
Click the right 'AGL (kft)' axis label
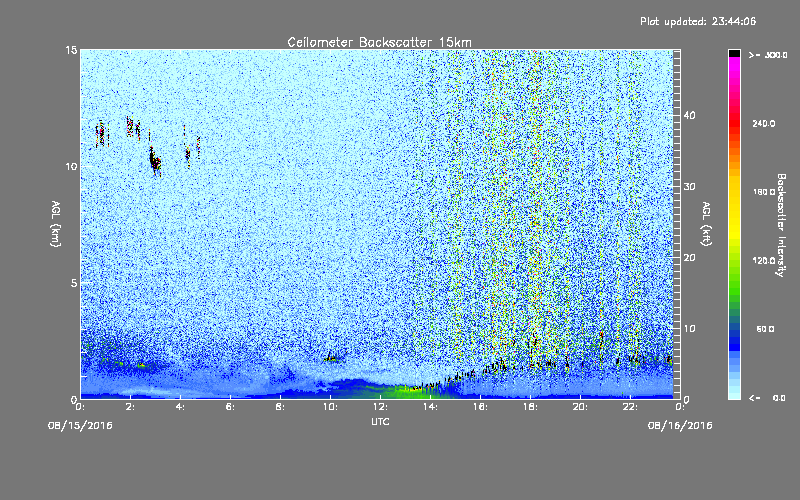(x=706, y=224)
